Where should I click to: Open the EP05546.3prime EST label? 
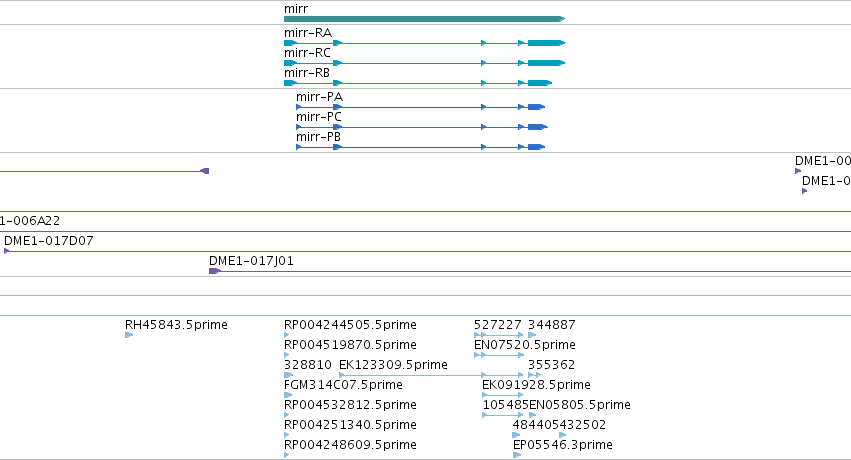[x=563, y=445]
